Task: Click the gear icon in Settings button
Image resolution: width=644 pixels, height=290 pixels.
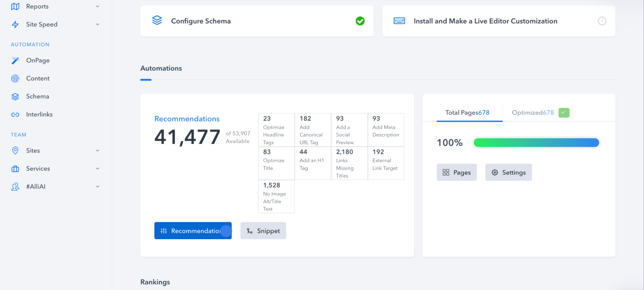Action: 494,172
